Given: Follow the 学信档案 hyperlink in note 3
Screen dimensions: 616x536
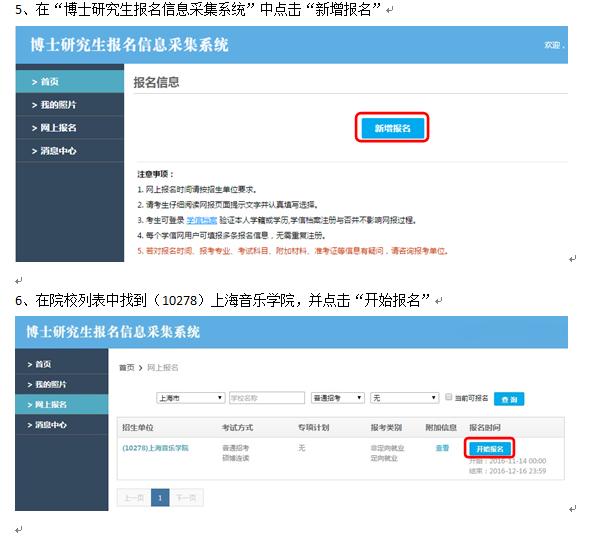Looking at the screenshot, I should coord(202,220).
